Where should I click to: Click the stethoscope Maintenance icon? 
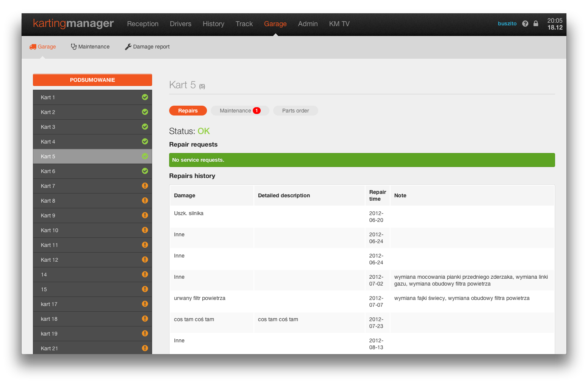click(x=74, y=47)
